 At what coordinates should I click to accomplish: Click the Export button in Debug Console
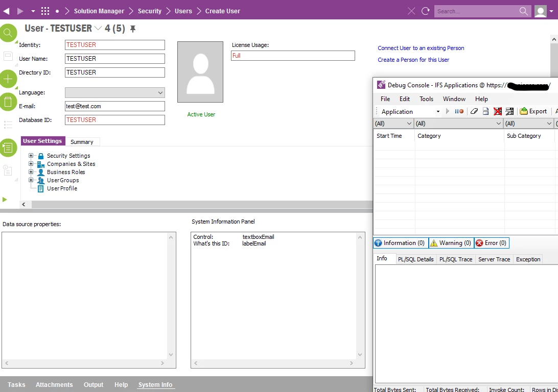[x=533, y=111]
